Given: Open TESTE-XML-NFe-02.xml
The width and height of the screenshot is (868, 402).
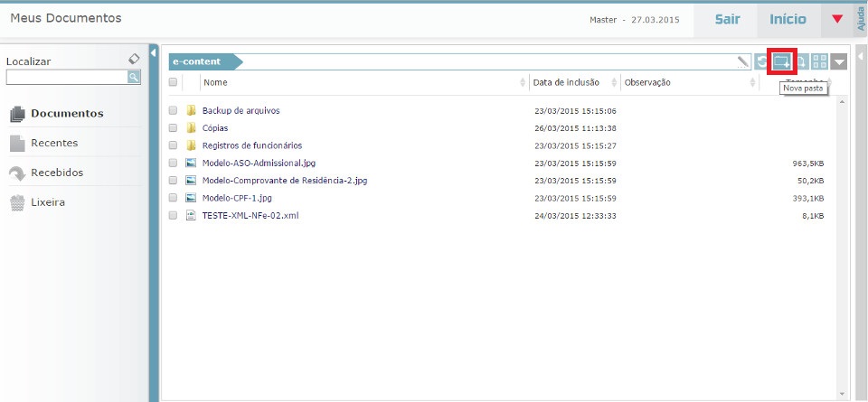Looking at the screenshot, I should coord(250,216).
